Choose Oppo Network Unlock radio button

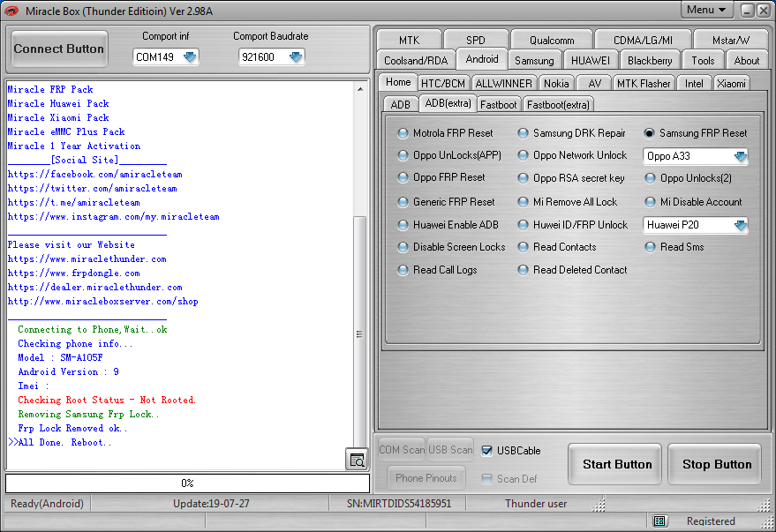click(523, 155)
